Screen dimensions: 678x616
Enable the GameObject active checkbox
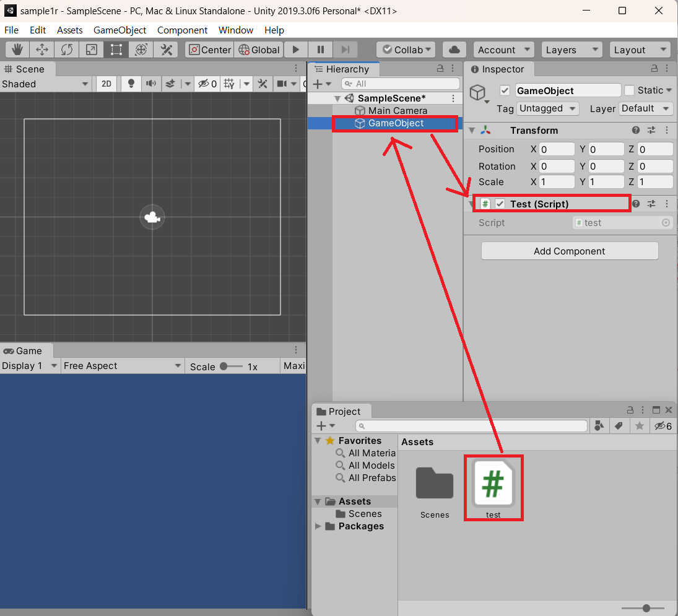coord(504,90)
